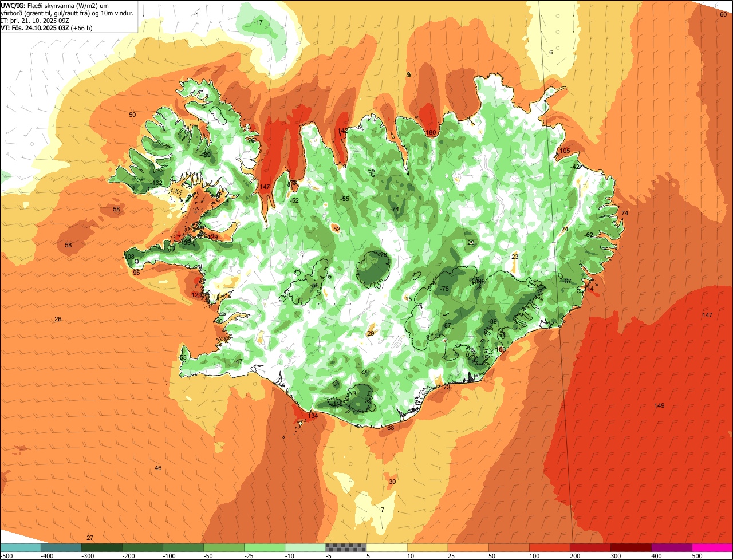Click the '27' value near bottom left
This screenshot has height=560, width=733.
pyautogui.click(x=90, y=538)
